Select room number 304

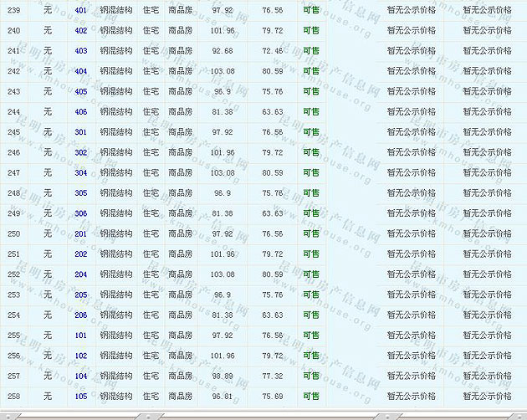(80, 172)
